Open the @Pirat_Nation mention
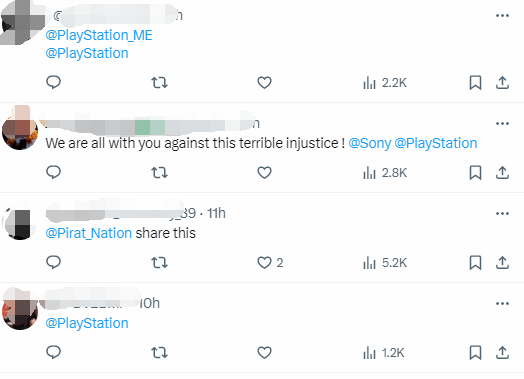524x379 pixels. 89,233
